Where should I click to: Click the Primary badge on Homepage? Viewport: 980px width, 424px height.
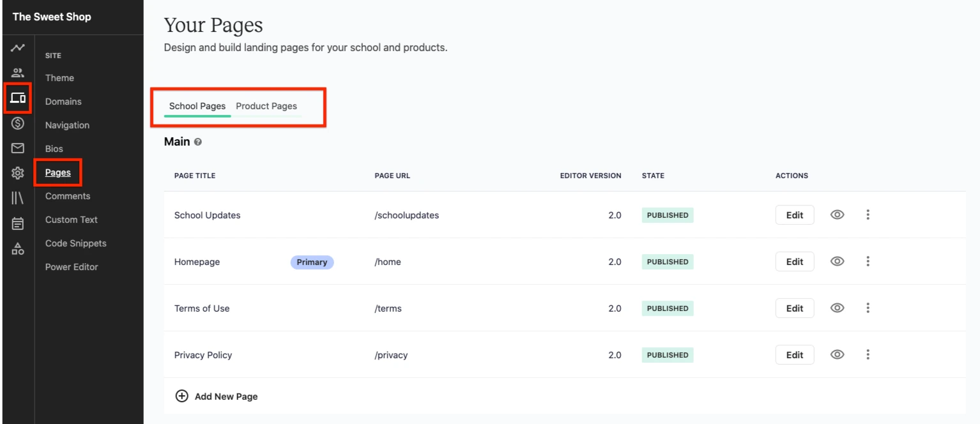[312, 262]
